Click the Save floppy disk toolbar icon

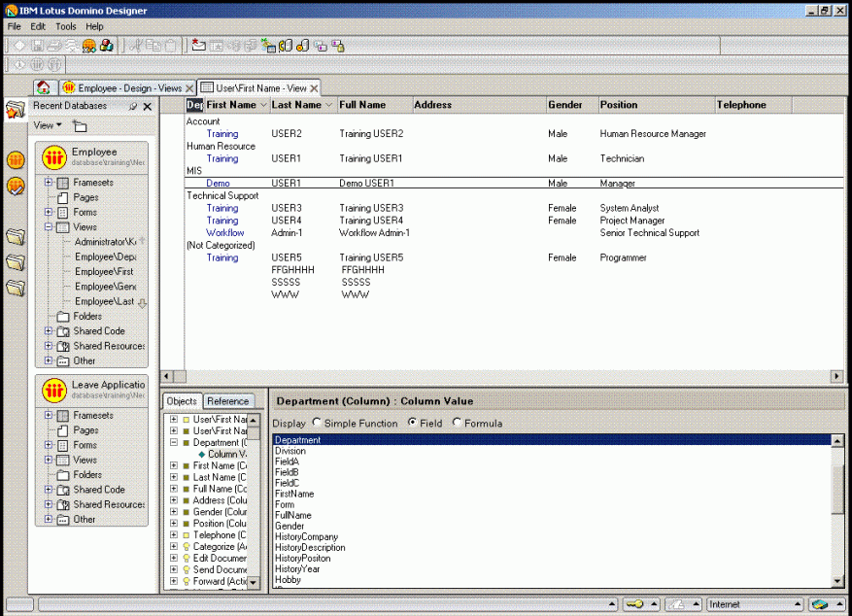37,47
